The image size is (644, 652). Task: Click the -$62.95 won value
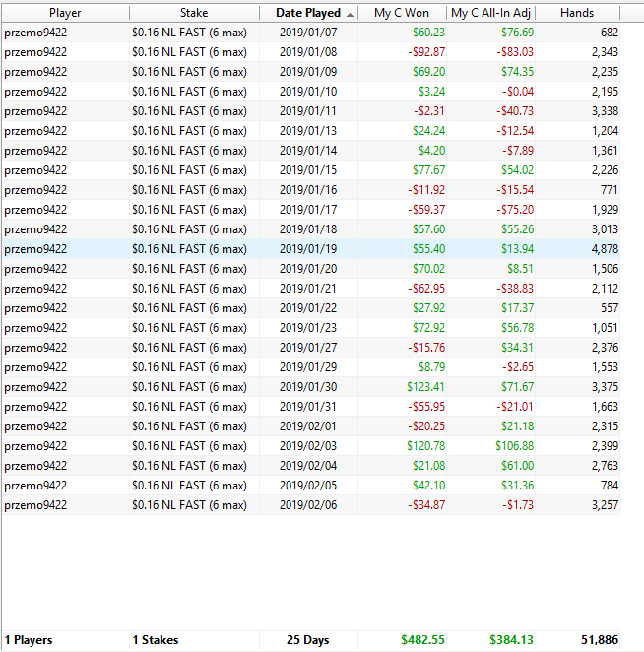coord(426,289)
